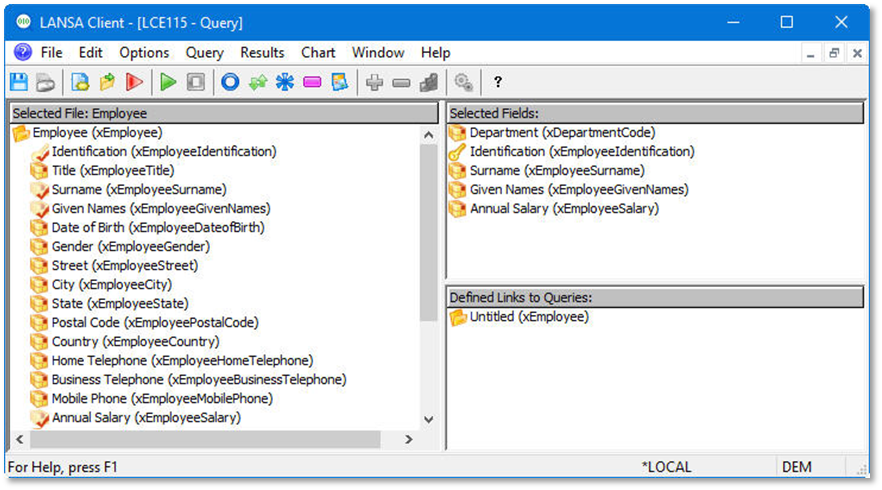Screen dimensions: 882x490
Task: Click the file list scroll up arrow
Action: 429,135
